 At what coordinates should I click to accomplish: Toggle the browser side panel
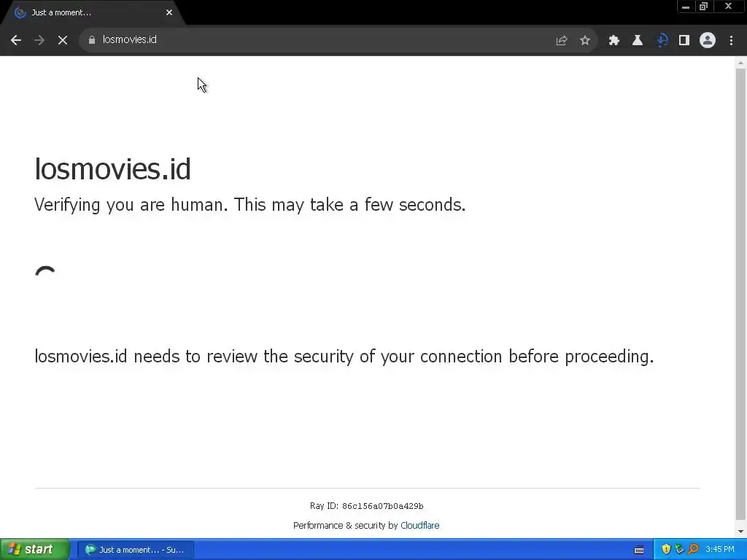[x=684, y=41]
